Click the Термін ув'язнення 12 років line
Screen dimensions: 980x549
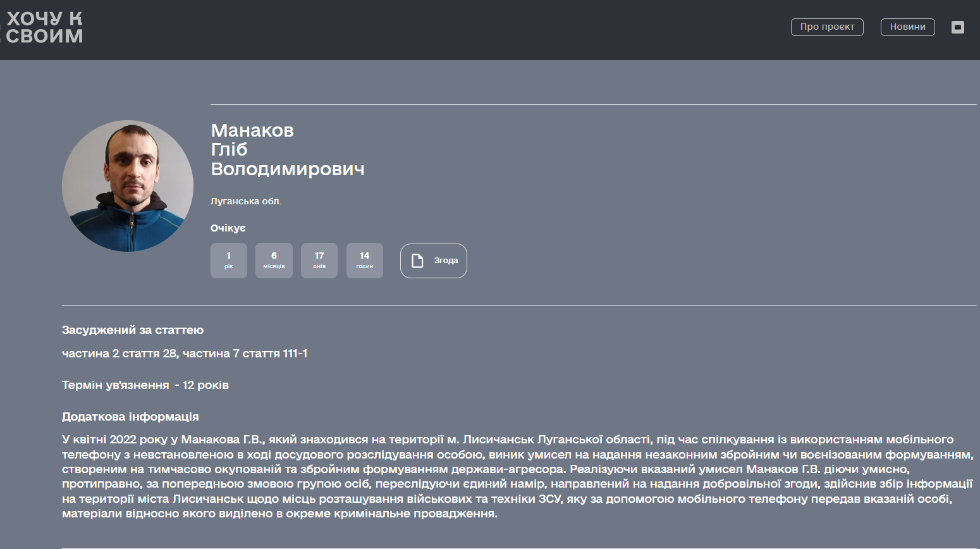click(x=145, y=385)
